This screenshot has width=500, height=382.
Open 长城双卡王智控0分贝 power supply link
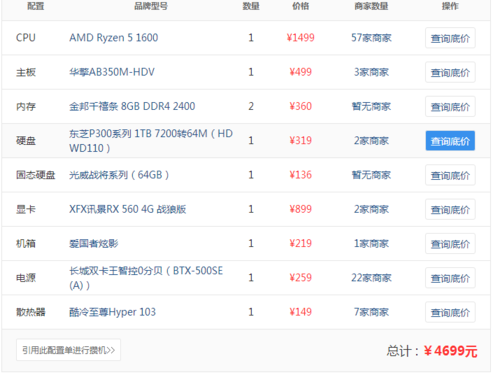(x=146, y=278)
